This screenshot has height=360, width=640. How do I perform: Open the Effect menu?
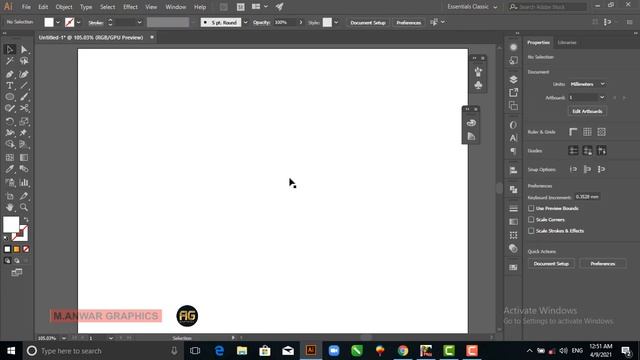[x=130, y=7]
